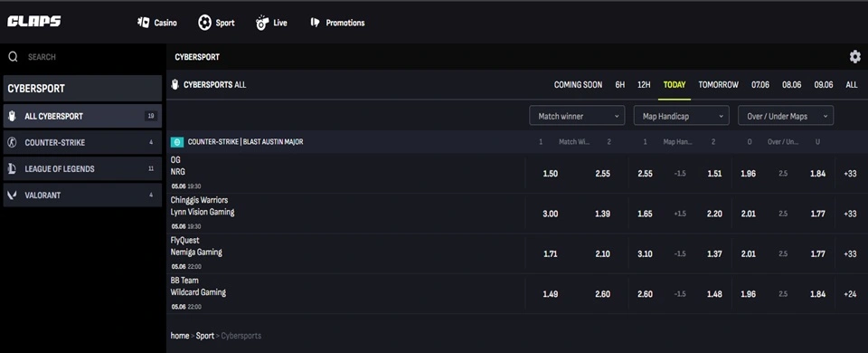The height and width of the screenshot is (353, 868).
Task: Click the mouse icon beside Cybersports All
Action: click(175, 85)
